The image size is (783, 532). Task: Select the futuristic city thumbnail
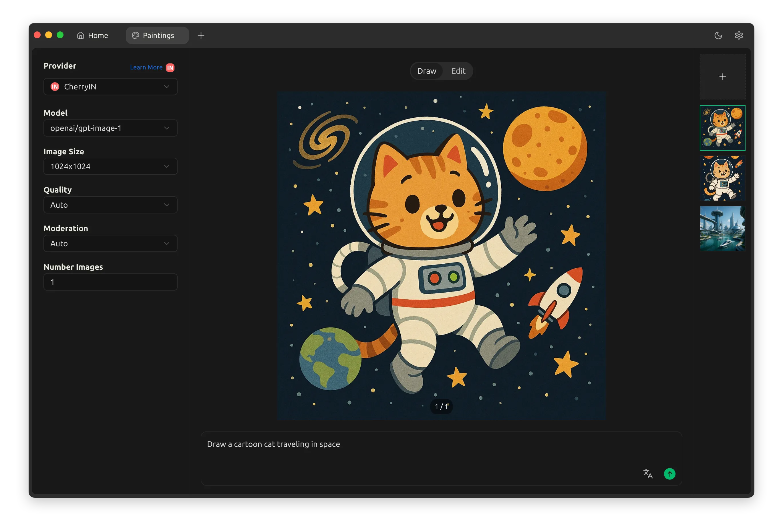coord(722,229)
